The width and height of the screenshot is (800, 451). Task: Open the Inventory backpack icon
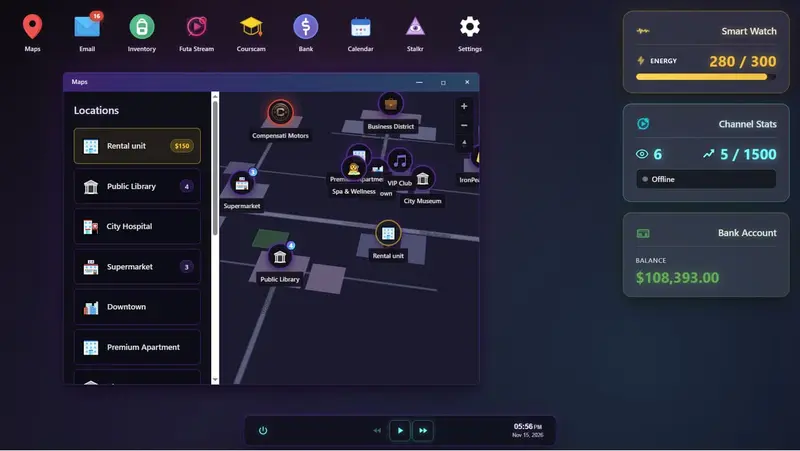point(142,27)
